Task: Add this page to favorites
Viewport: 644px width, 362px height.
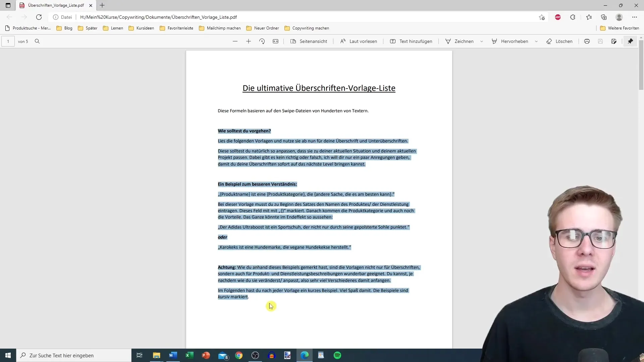Action: pos(542,17)
